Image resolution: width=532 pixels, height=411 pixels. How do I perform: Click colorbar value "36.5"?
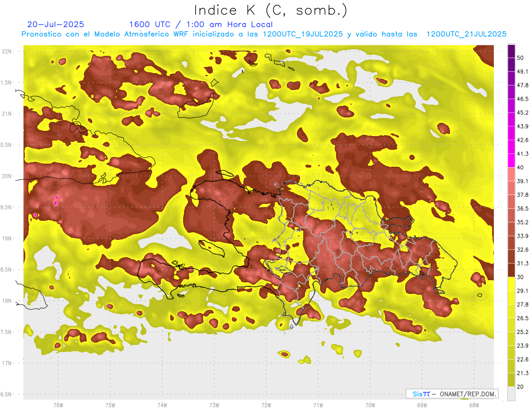523,208
